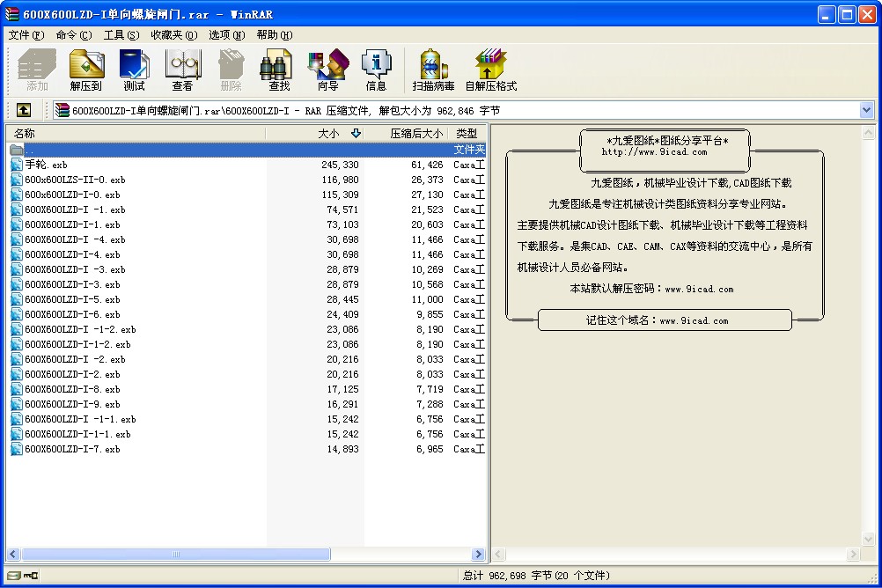Launch the Wizard (向导) toolbar icon
The height and width of the screenshot is (588, 882).
point(328,70)
